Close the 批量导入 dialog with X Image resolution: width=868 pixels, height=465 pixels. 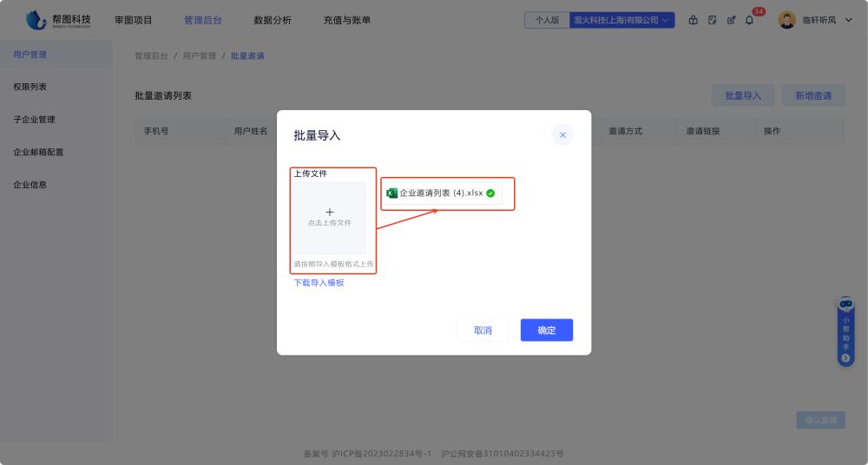tap(562, 134)
